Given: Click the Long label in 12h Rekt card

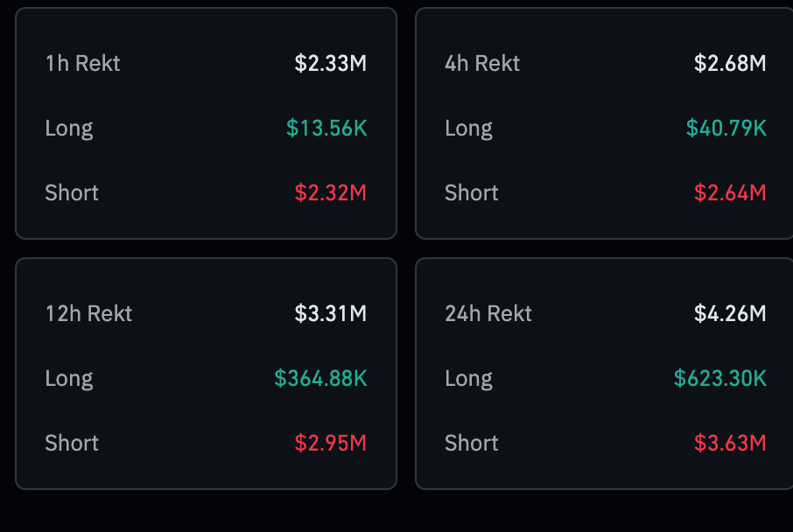Looking at the screenshot, I should click(69, 379).
